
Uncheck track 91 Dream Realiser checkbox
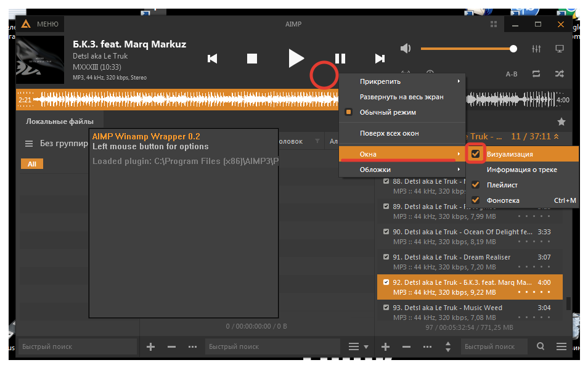click(386, 257)
